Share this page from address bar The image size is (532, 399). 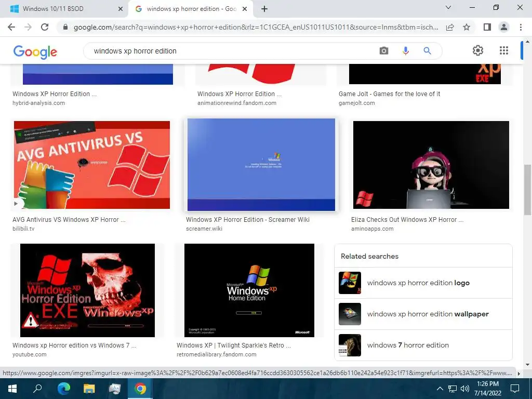pos(450,27)
